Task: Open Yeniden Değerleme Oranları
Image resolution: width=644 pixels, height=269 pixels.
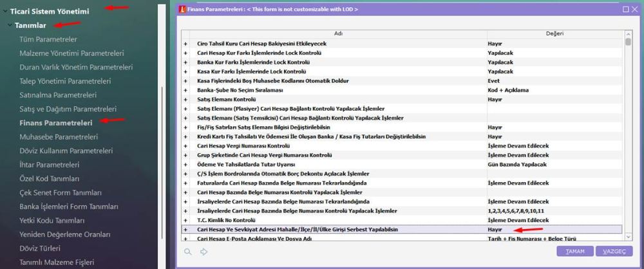Action: tap(65, 234)
